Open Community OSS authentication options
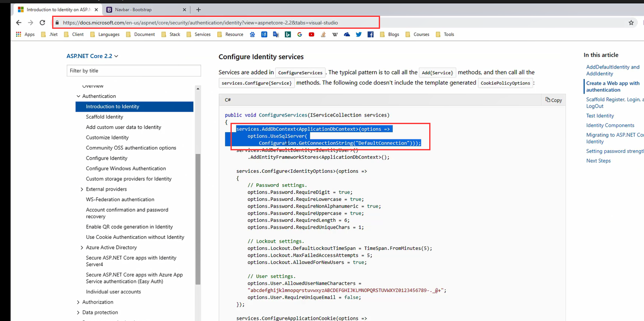Screen dimensions: 644x321 [x=131, y=148]
